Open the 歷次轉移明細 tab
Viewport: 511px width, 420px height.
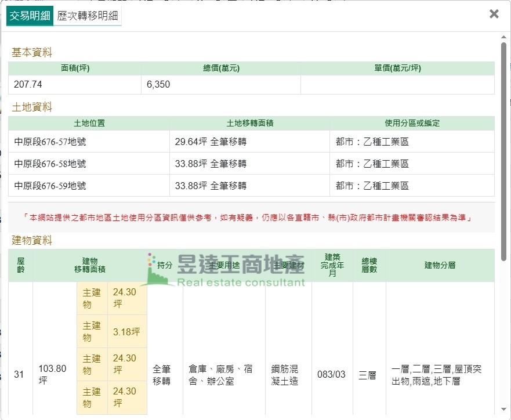(88, 16)
